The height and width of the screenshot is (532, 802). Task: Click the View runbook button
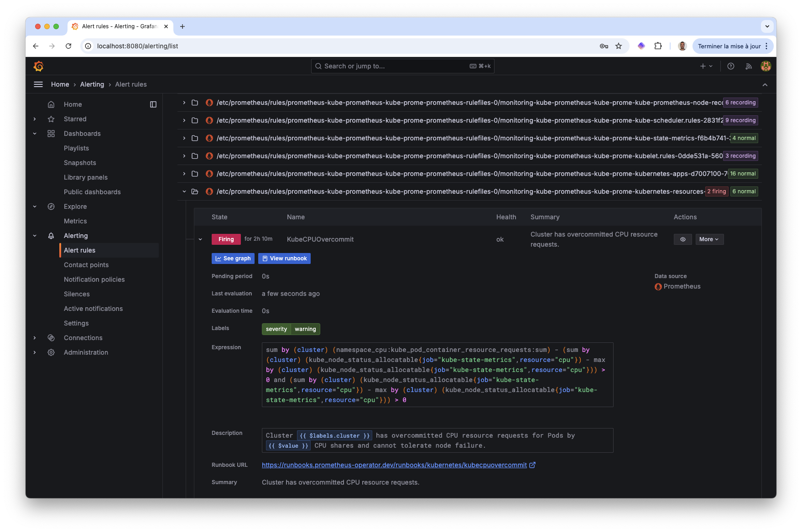(284, 258)
